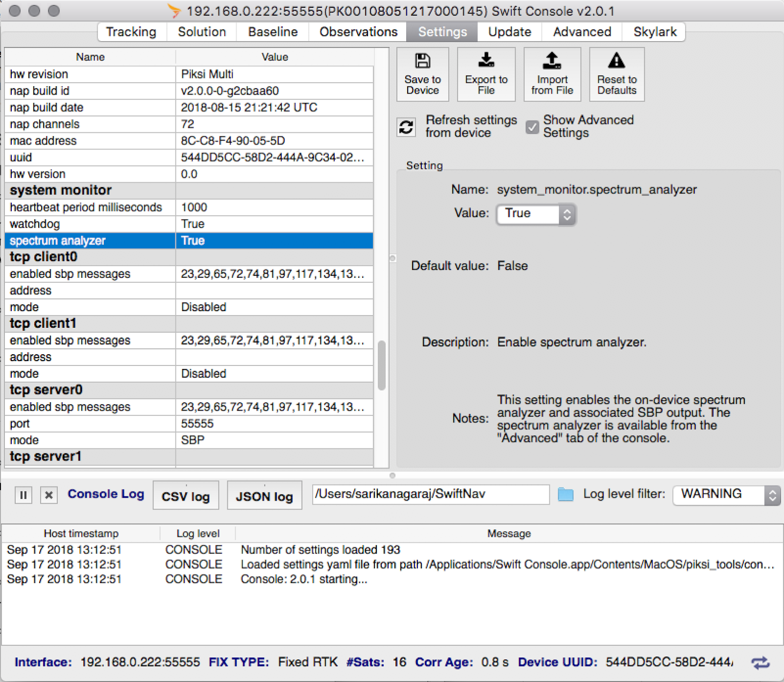
Task: Select the spectrum analyzer row
Action: [189, 241]
